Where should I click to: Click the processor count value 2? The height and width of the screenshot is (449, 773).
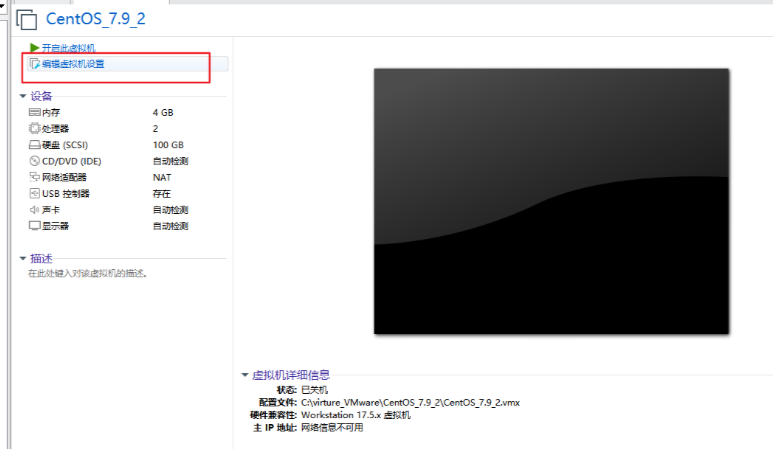click(x=155, y=129)
